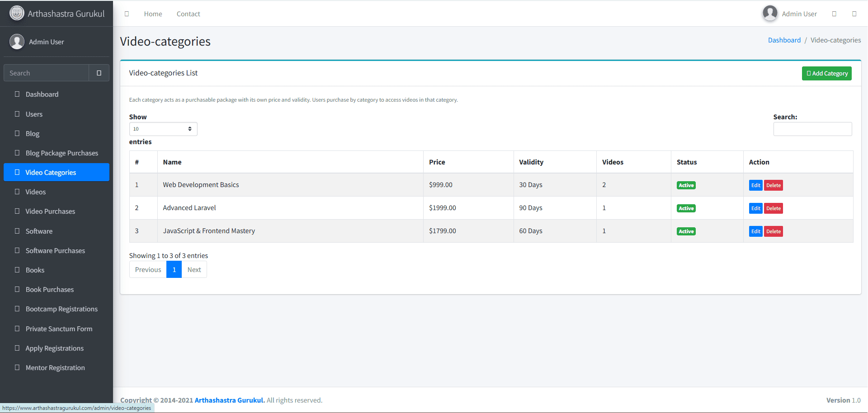This screenshot has height=413, width=868.
Task: Delete the Advanced Laravel category
Action: tap(774, 208)
